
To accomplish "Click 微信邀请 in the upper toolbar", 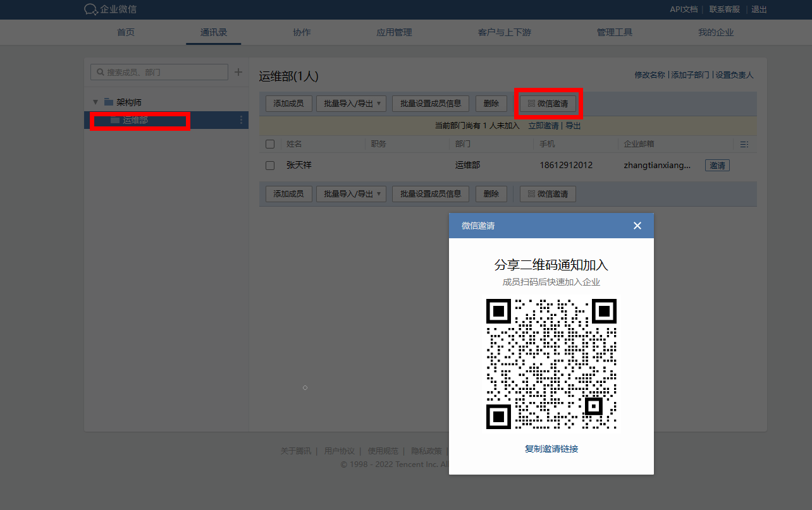I will (x=548, y=104).
